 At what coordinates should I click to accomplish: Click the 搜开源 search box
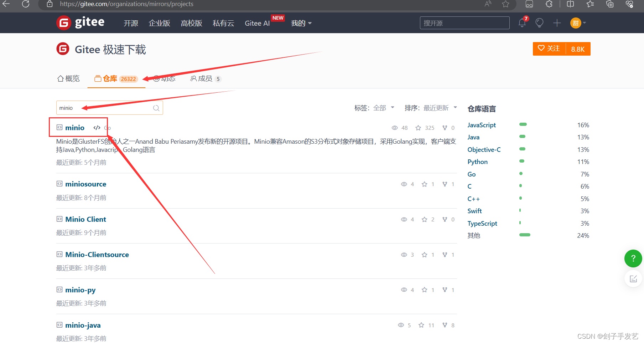464,23
